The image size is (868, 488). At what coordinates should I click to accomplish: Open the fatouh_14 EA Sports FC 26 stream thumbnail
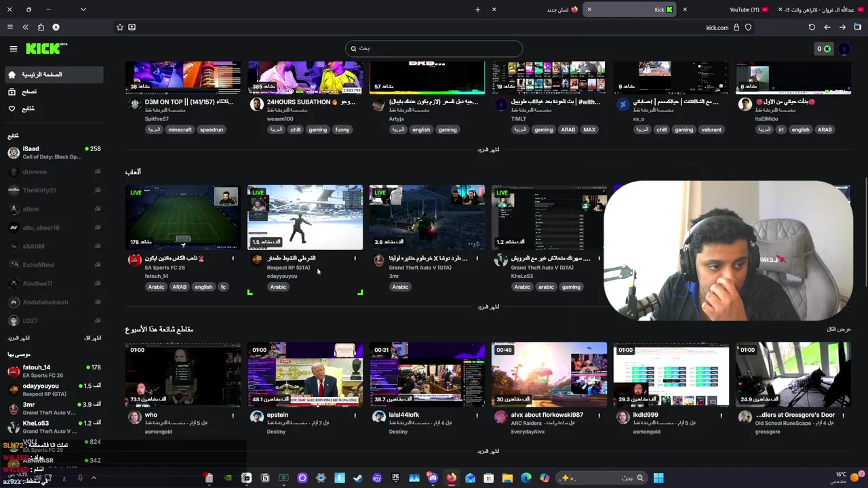click(183, 217)
